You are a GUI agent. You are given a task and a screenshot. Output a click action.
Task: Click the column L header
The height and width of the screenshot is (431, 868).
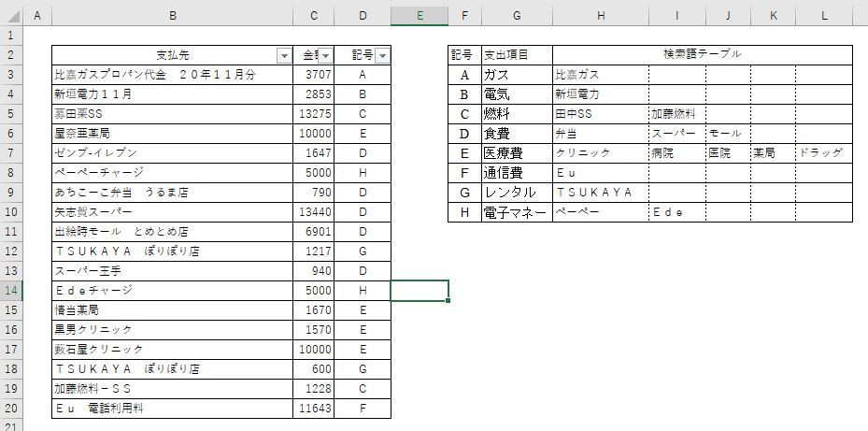pos(824,15)
